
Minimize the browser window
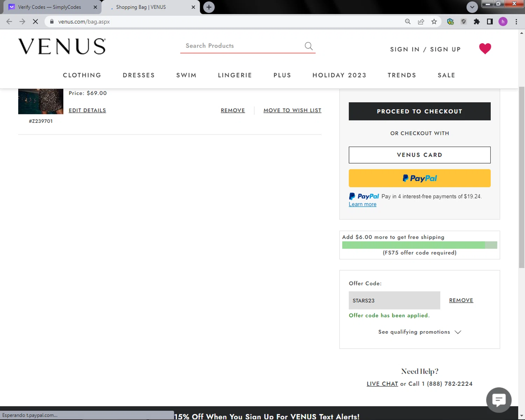[488, 3]
